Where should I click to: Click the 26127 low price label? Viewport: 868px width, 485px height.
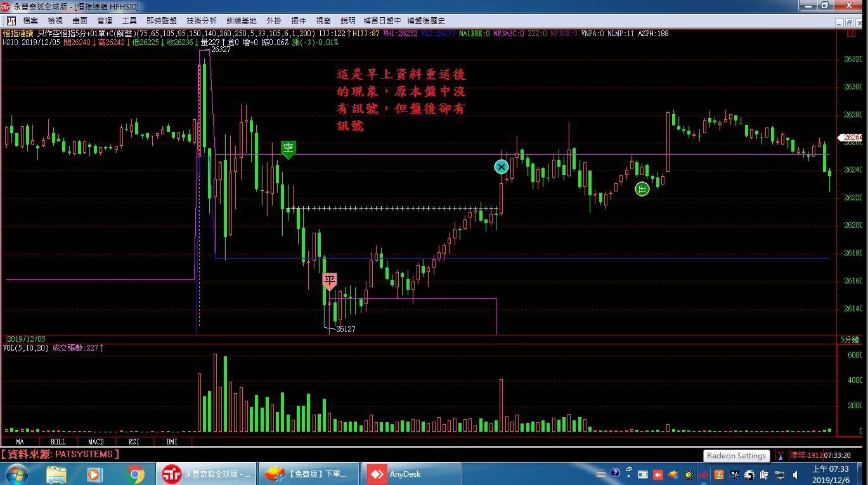pyautogui.click(x=346, y=329)
